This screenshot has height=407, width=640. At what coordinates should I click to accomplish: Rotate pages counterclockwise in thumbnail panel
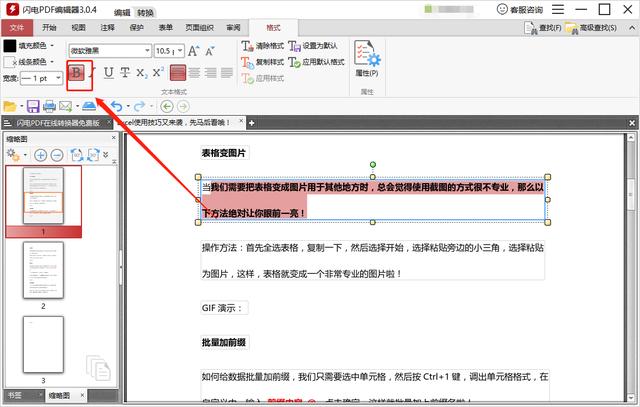point(76,155)
